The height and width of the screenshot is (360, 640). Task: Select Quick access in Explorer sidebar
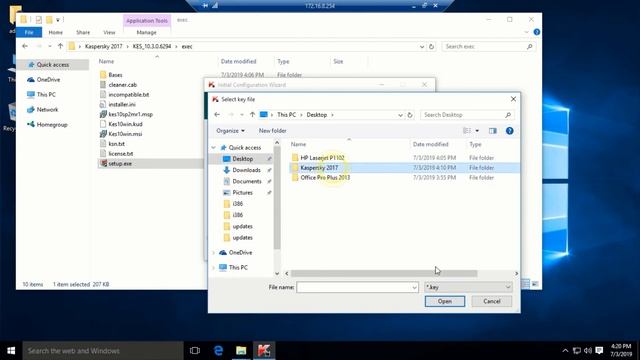click(53, 64)
